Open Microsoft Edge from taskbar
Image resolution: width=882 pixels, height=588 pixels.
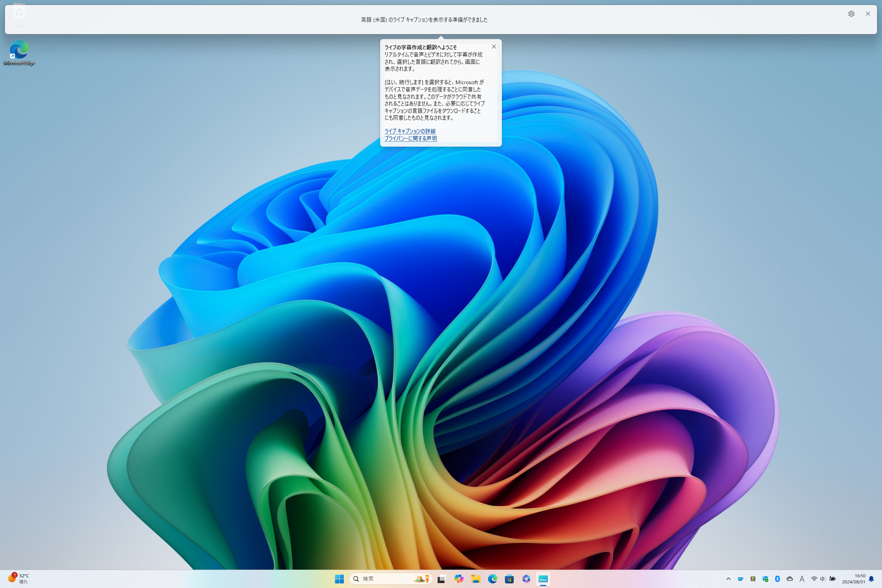492,579
